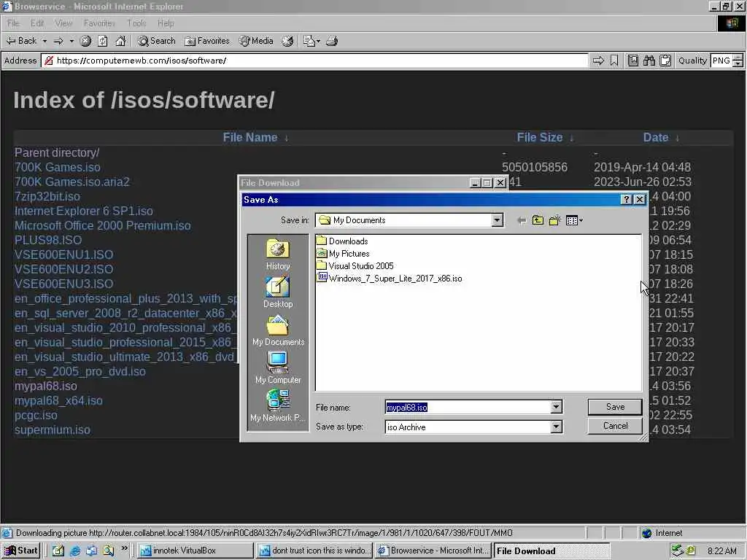Click the 700K Games.iso link
The width and height of the screenshot is (747, 560).
57,168
